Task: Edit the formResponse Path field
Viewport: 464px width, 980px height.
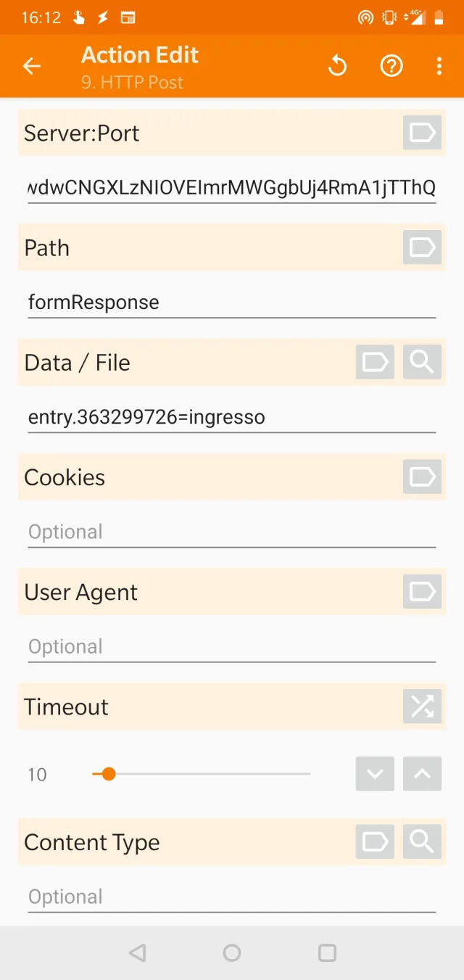Action: [232, 302]
